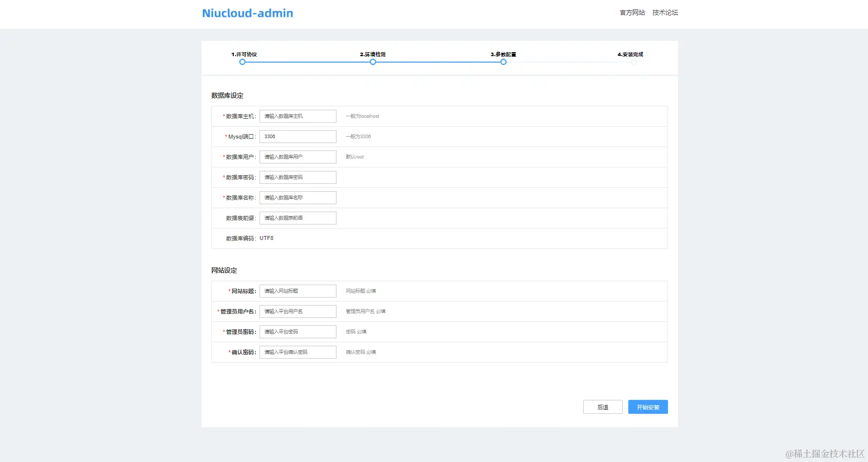The width and height of the screenshot is (868, 462).
Task: Focus the 数据库名称 input field
Action: 298,198
